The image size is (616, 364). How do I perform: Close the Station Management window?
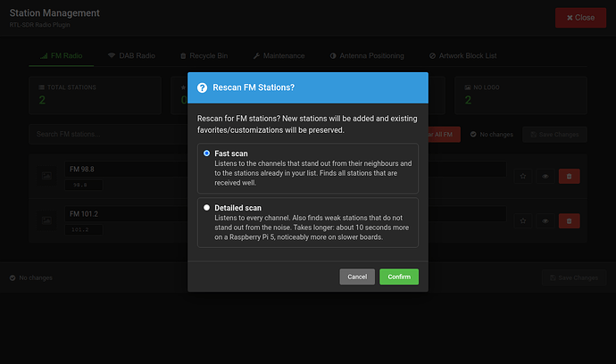580,18
